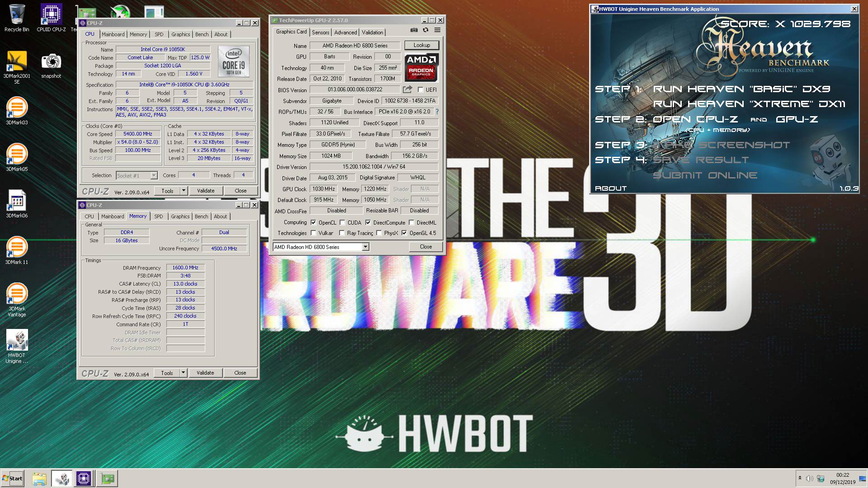The height and width of the screenshot is (488, 868).
Task: Open the CPUID CPU-Z desktop shortcut
Action: 51,18
